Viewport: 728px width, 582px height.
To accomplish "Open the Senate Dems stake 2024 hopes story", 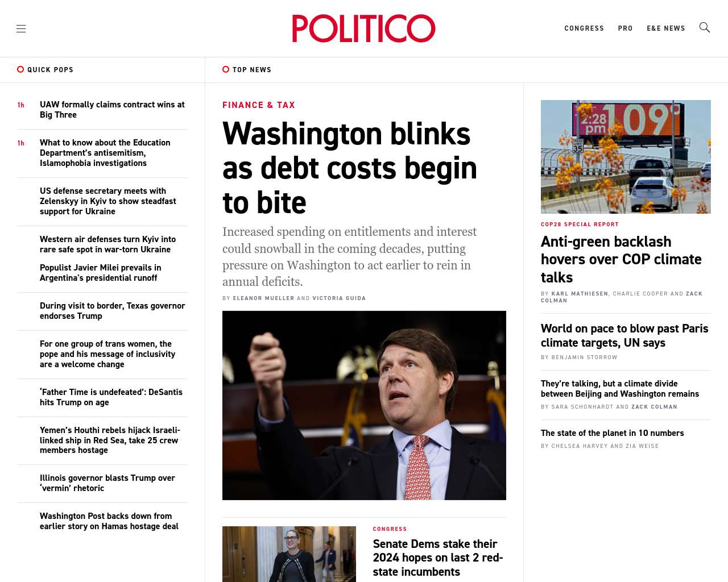I will point(438,558).
